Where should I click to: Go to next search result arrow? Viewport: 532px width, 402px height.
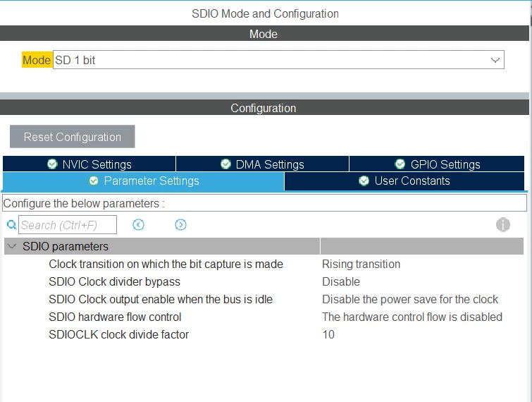[180, 225]
